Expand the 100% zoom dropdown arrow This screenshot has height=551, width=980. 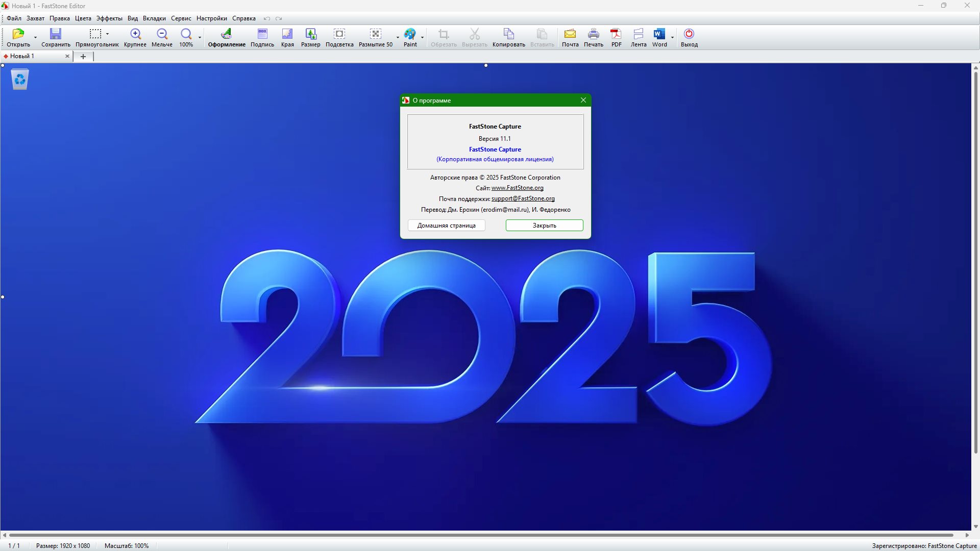tap(200, 37)
